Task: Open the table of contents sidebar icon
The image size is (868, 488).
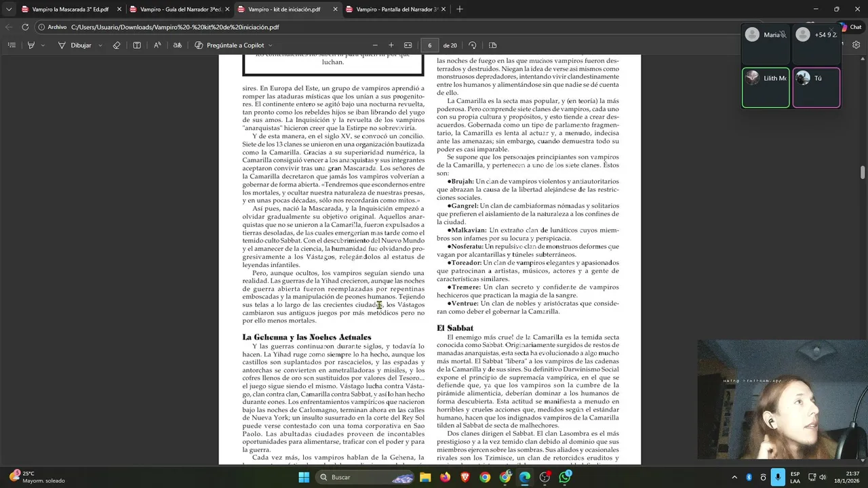Action: pyautogui.click(x=12, y=45)
